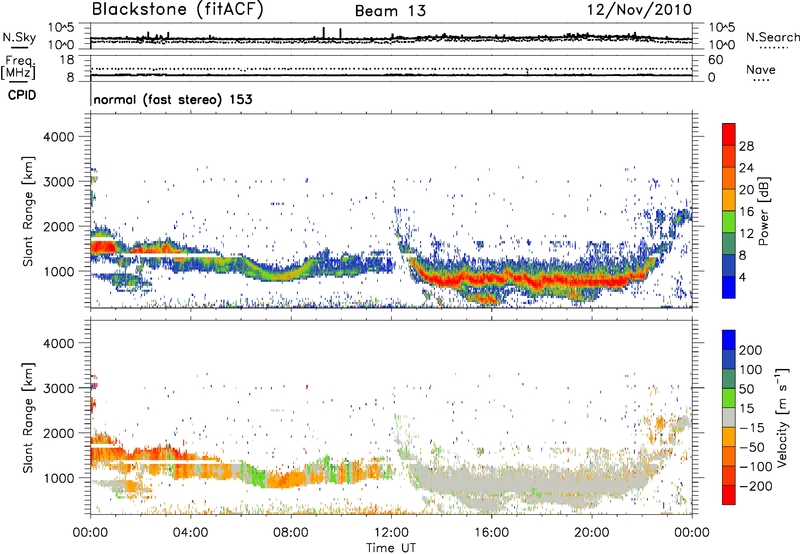
Task: Click the Slant Range label of power panel
Action: pyautogui.click(x=28, y=211)
